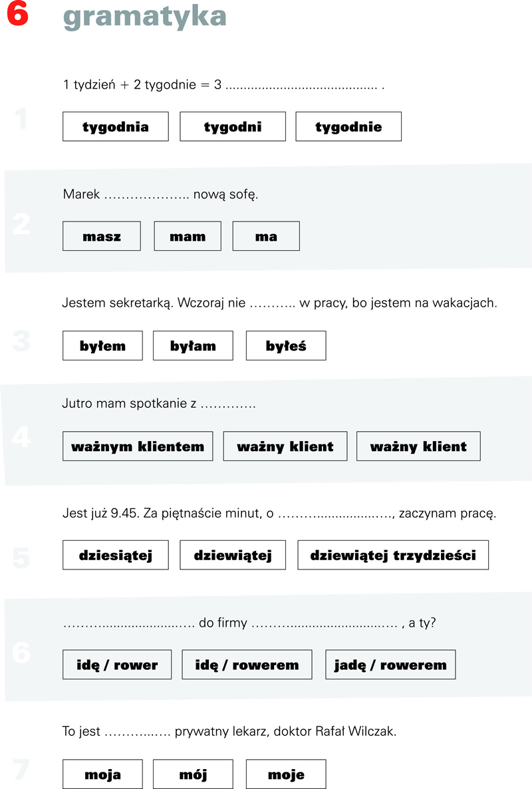
Task: Pick the "jadę / rowerem" answer
Action: tap(390, 665)
